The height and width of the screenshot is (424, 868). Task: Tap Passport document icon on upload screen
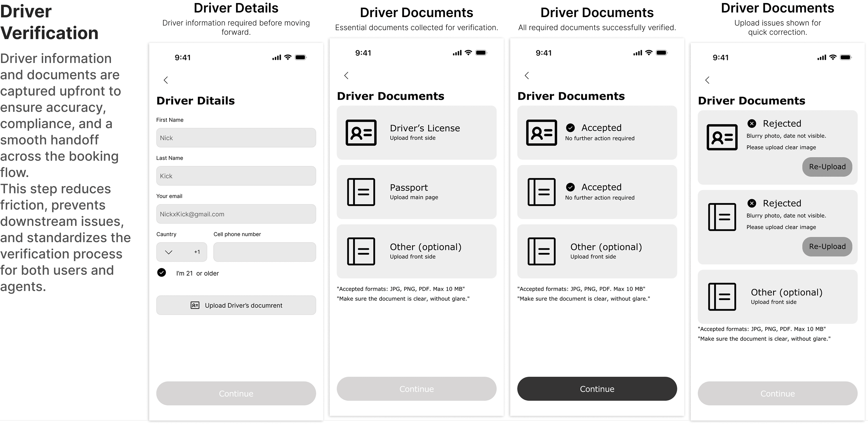(x=361, y=192)
